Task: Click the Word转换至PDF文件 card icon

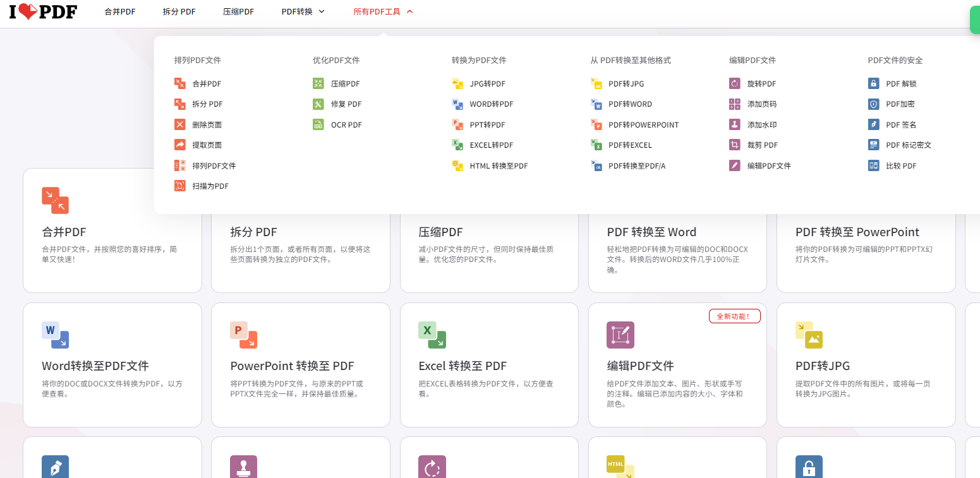Action: pos(55,335)
